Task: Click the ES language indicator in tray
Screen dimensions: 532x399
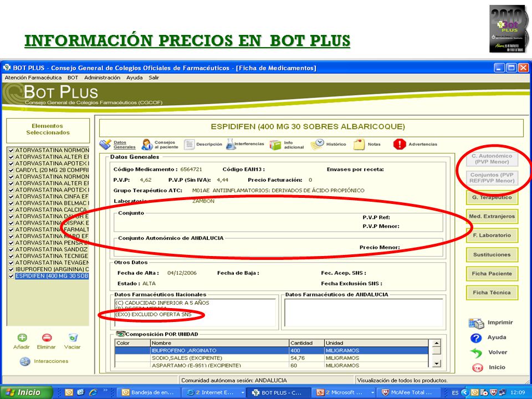Action: [x=455, y=392]
